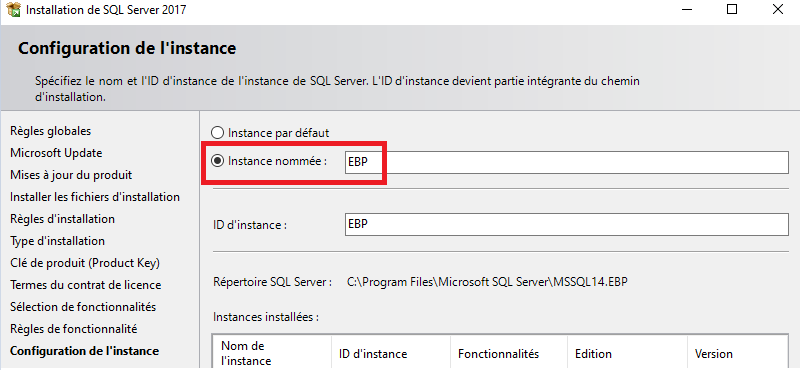800x370 pixels.
Task: Click the SQL Server installer title bar icon
Action: click(13, 9)
